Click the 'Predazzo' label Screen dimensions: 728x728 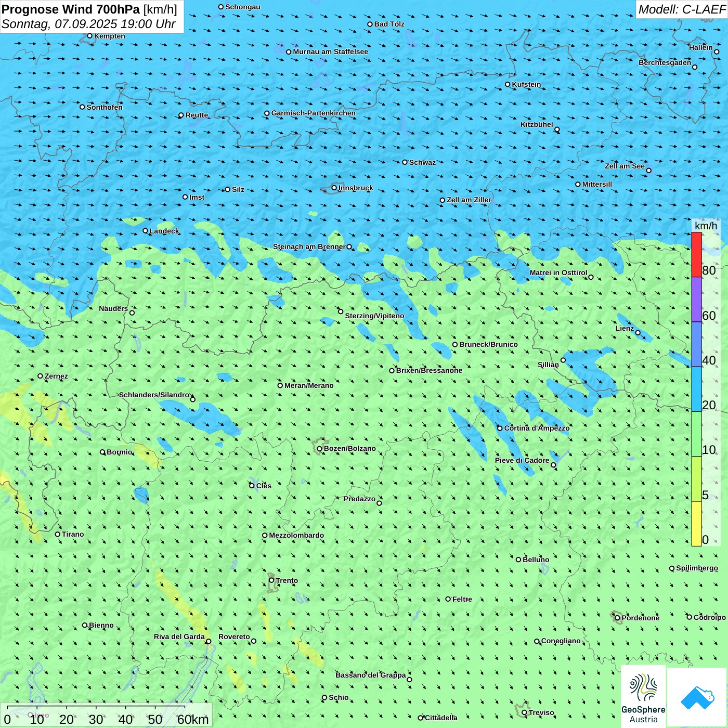[x=359, y=499]
